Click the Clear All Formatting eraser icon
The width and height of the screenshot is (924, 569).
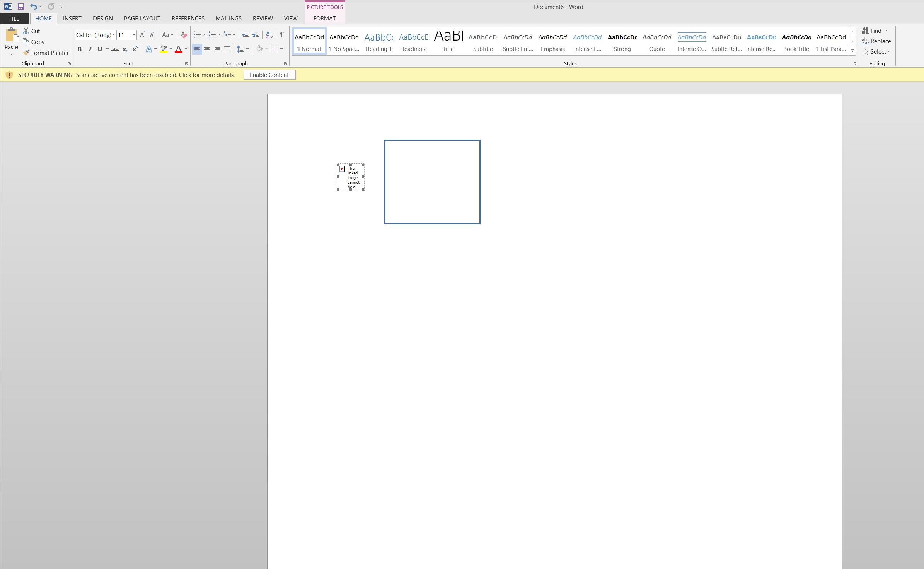[184, 35]
